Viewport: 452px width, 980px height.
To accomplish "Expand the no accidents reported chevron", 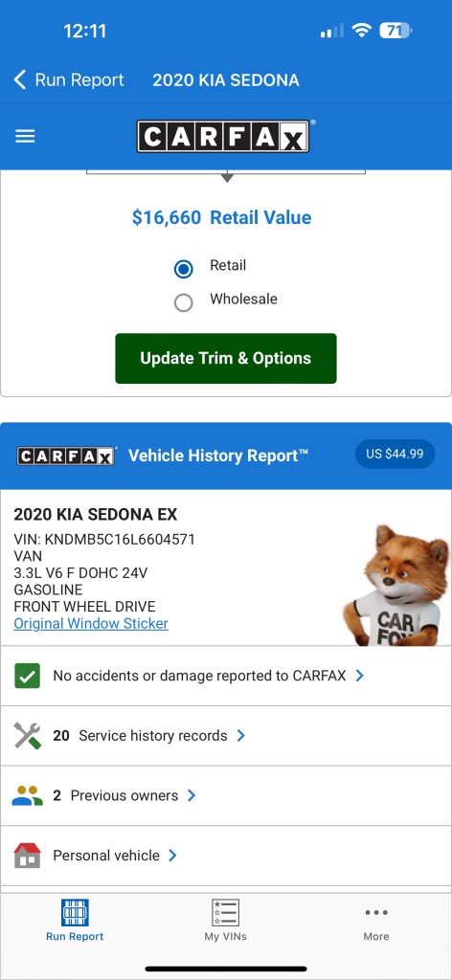I will point(359,676).
